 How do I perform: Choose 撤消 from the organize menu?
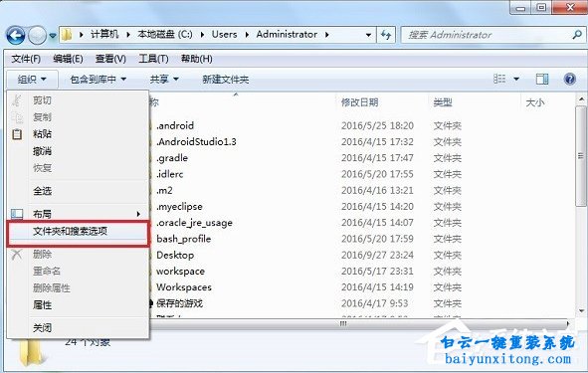[42, 151]
